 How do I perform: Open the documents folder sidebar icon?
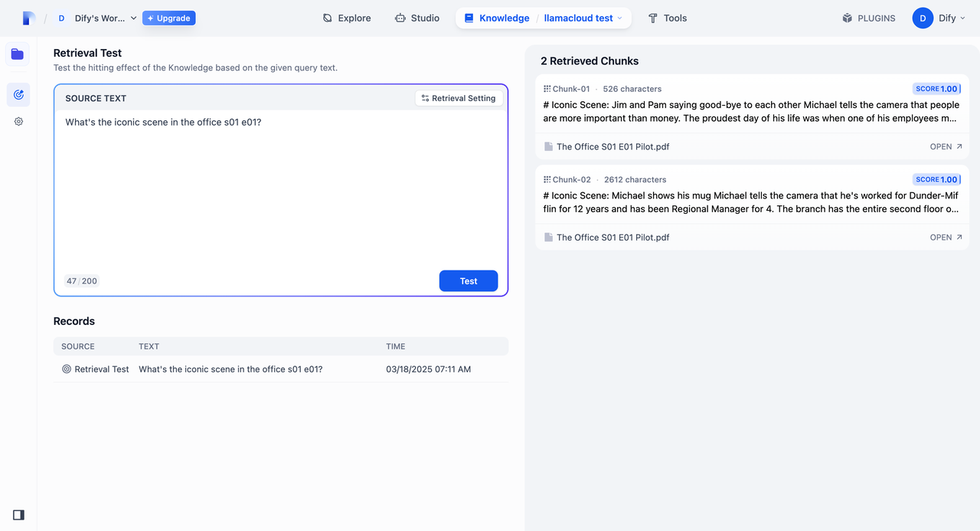click(x=18, y=54)
